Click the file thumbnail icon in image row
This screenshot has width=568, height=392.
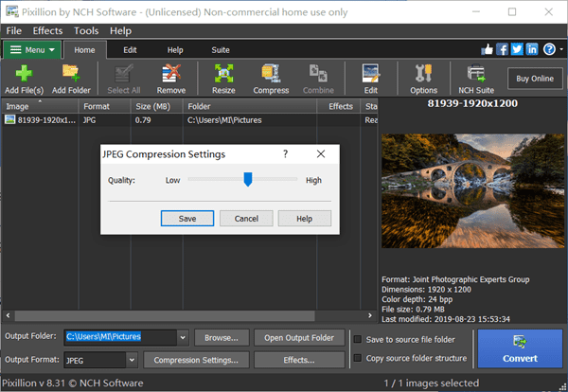10,119
